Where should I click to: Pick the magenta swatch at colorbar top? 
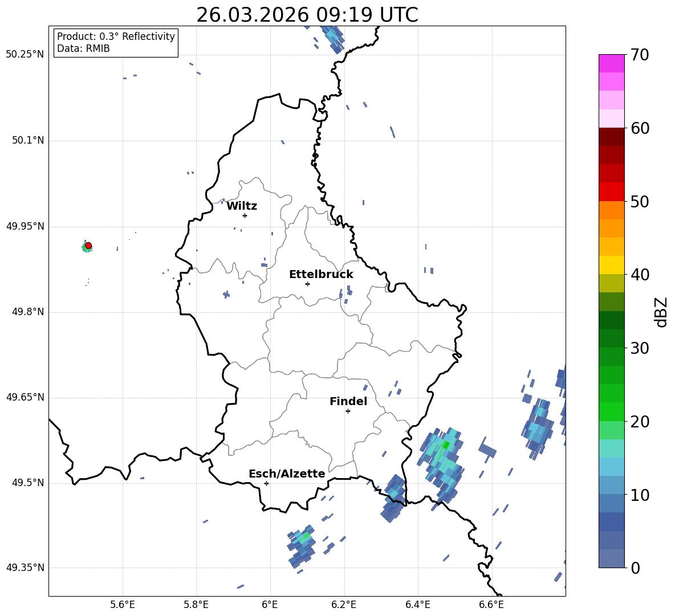pos(611,63)
